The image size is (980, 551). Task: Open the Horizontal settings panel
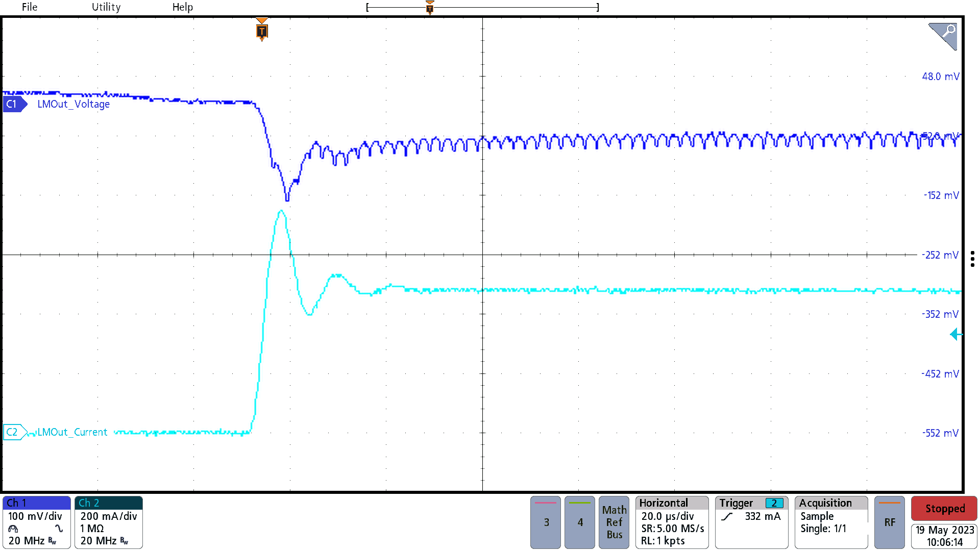(672, 522)
